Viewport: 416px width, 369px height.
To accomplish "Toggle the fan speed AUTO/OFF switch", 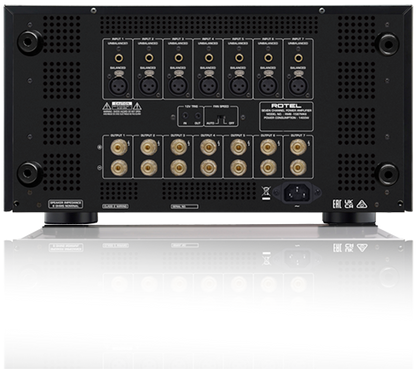I will pos(221,118).
